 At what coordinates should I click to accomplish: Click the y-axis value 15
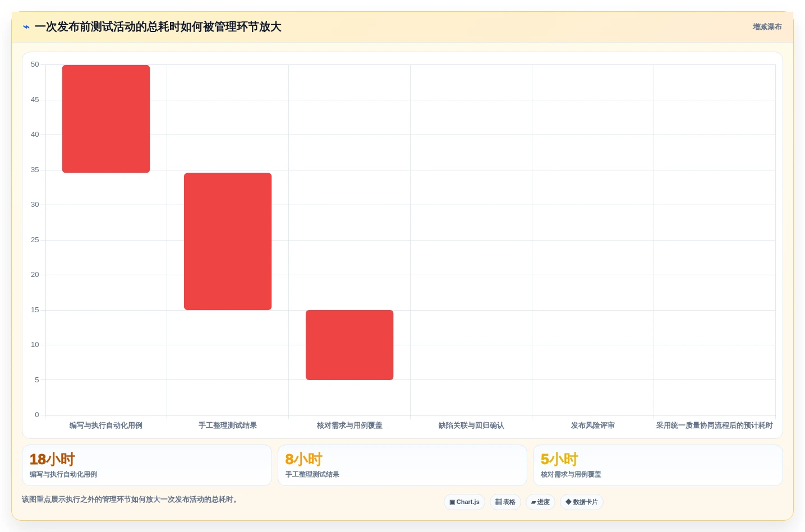35,310
